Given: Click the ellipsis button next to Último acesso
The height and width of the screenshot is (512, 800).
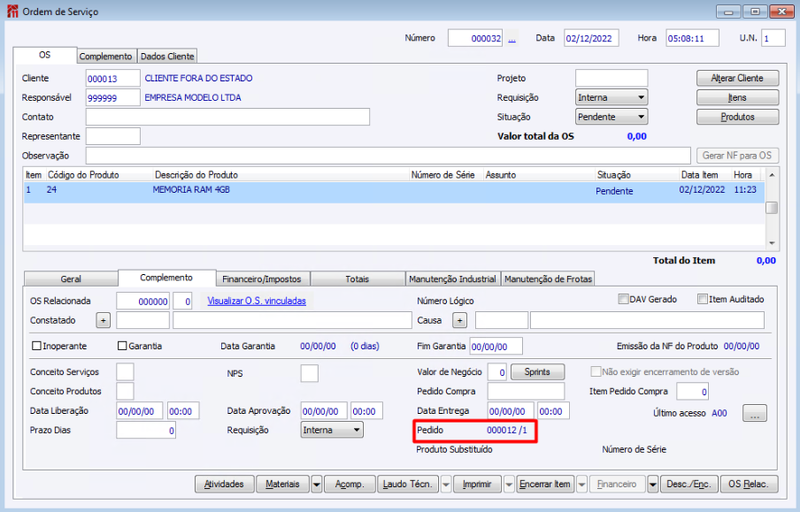Looking at the screenshot, I should point(755,414).
